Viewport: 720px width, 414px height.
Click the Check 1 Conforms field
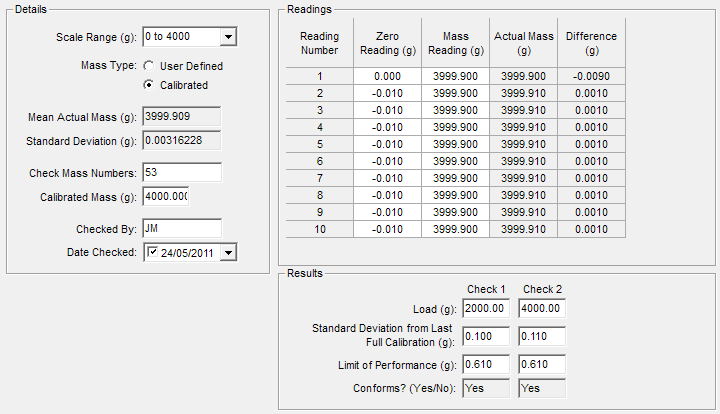(486, 388)
